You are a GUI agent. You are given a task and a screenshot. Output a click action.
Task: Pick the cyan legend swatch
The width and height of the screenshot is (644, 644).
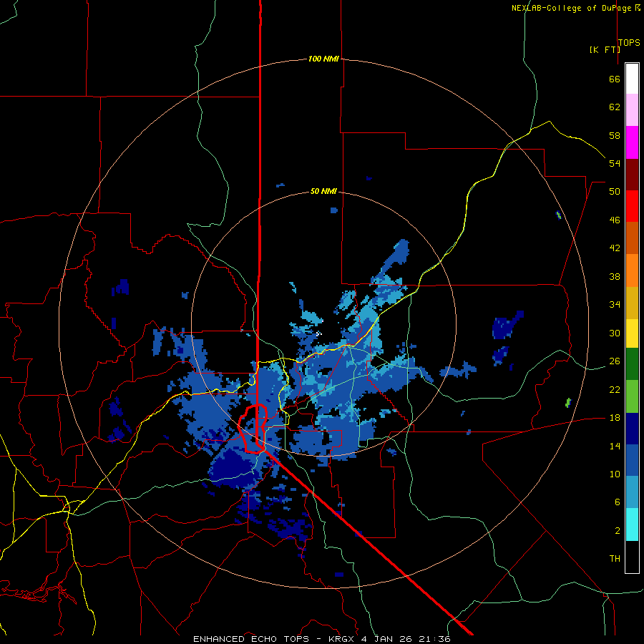[632, 525]
